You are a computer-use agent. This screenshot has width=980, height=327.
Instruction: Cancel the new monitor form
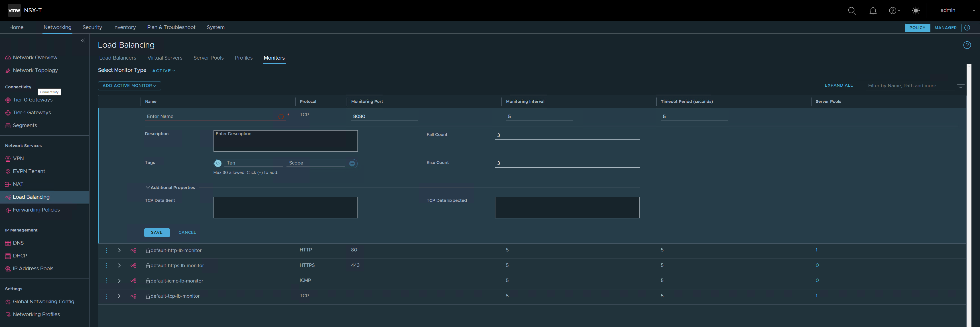(x=187, y=233)
